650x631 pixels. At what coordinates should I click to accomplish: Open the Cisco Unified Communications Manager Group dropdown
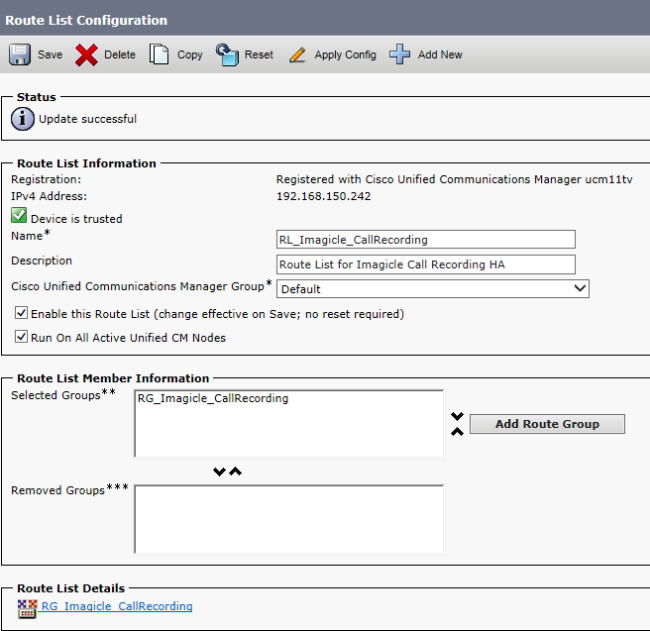click(432, 289)
